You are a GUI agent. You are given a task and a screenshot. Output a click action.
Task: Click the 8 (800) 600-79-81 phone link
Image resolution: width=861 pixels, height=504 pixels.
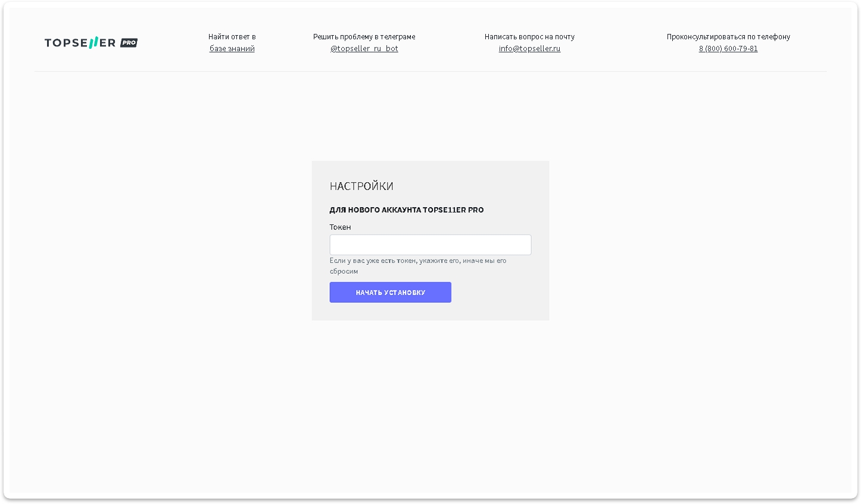728,49
